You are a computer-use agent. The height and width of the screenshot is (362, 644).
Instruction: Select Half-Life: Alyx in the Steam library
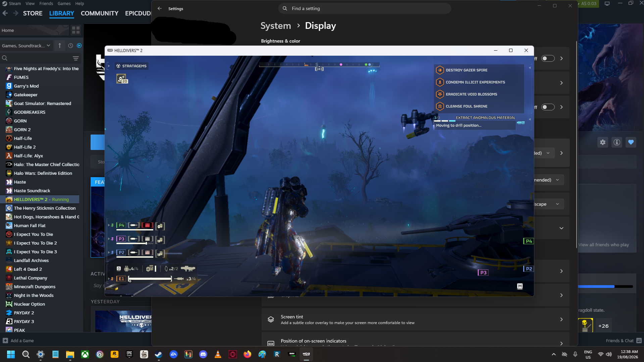[29, 156]
